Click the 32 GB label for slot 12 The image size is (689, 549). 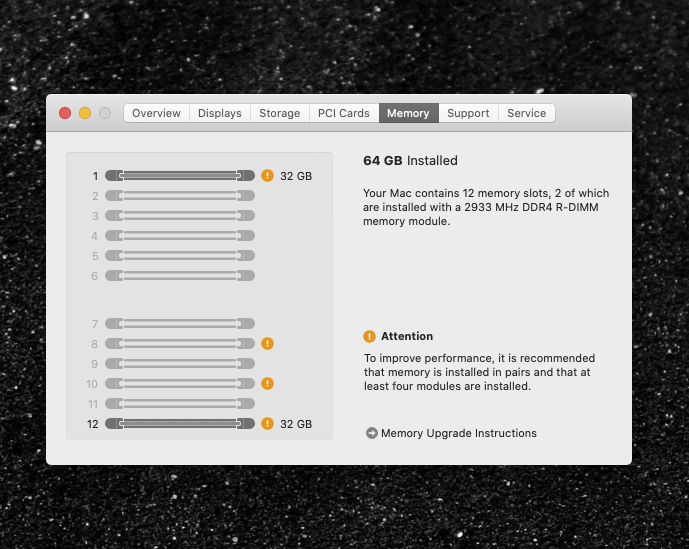point(296,424)
